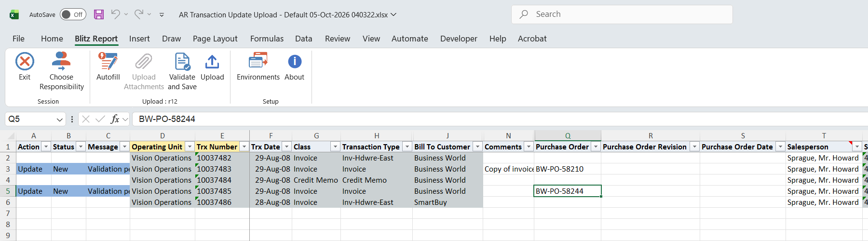
Task: Click the Excel app icon
Action: [14, 14]
